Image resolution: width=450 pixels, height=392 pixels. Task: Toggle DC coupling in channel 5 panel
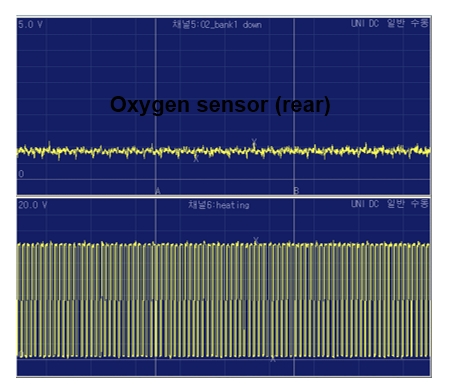(374, 23)
